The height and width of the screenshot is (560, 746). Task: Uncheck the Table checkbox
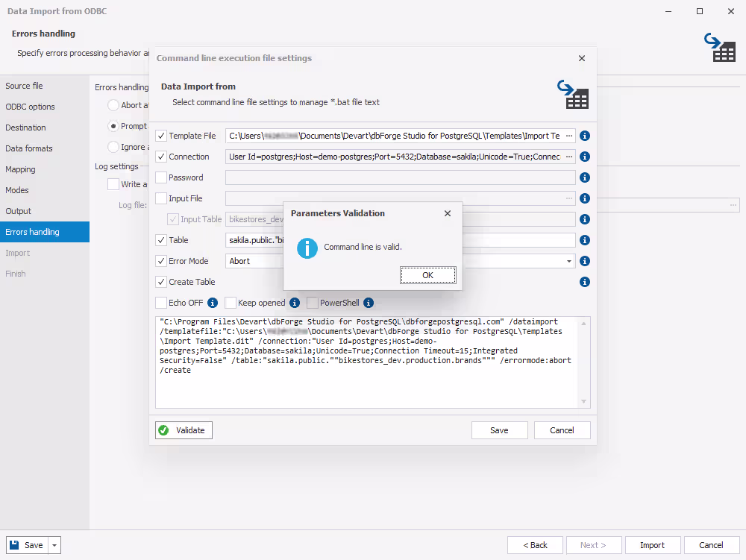coord(161,241)
